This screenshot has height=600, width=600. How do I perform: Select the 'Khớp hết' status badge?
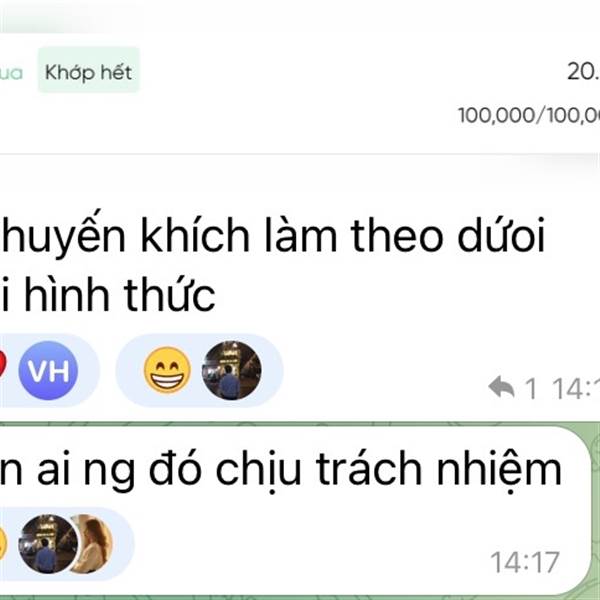tap(88, 70)
